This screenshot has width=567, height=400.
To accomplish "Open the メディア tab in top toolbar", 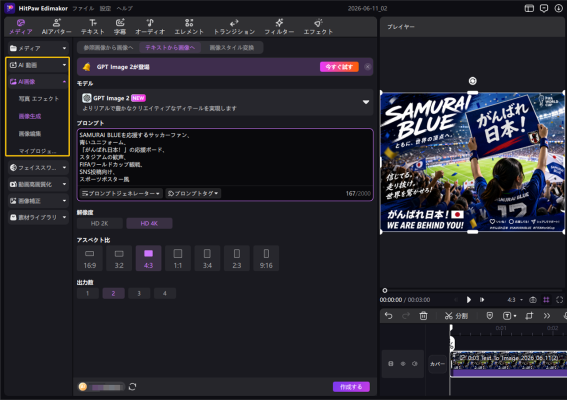I will point(21,27).
